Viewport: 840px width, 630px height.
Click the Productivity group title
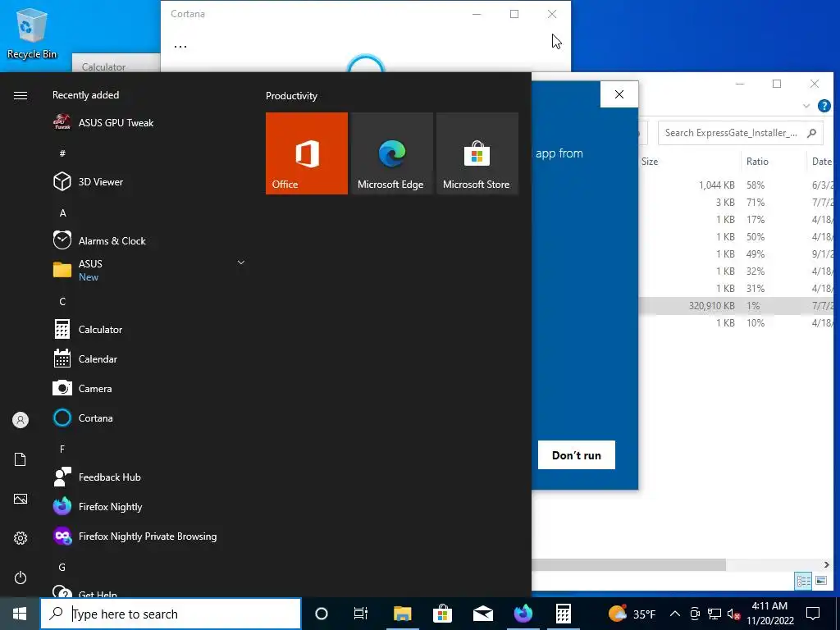[x=291, y=96]
